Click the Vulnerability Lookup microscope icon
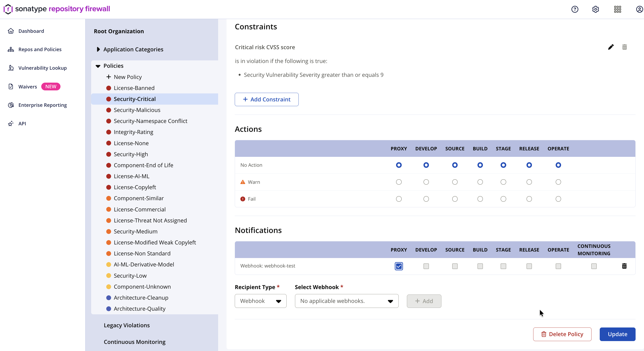 (x=11, y=68)
